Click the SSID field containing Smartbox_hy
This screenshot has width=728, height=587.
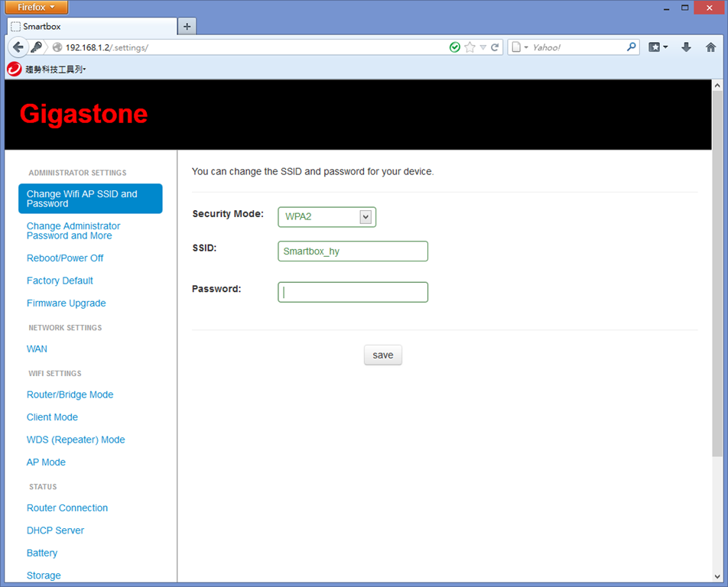(353, 251)
